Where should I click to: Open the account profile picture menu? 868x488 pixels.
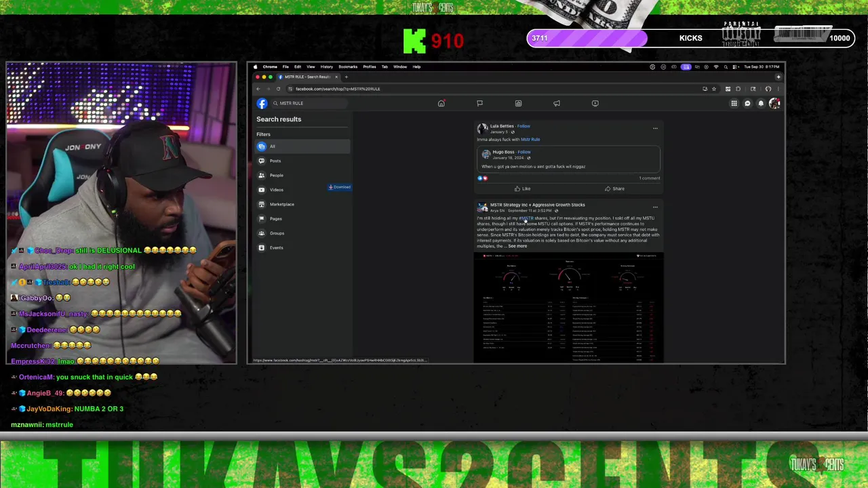point(774,103)
